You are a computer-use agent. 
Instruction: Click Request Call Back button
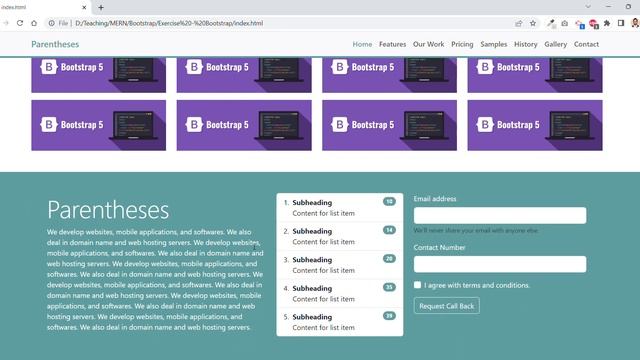[x=447, y=306]
